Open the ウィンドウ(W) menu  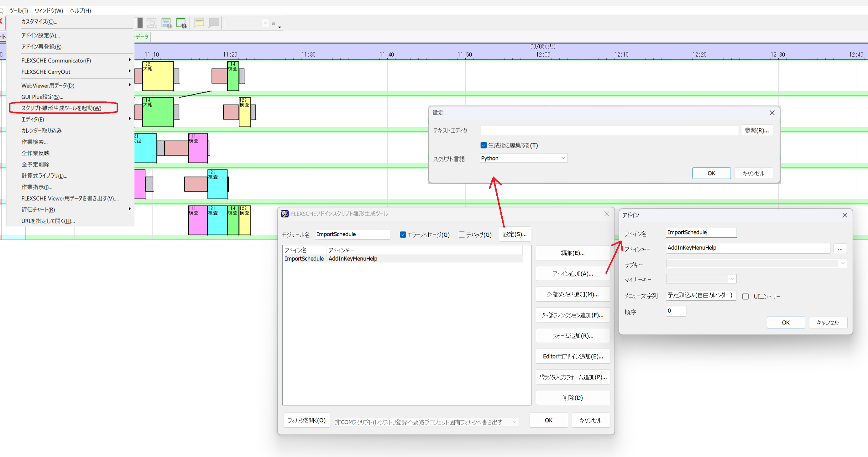[49, 10]
